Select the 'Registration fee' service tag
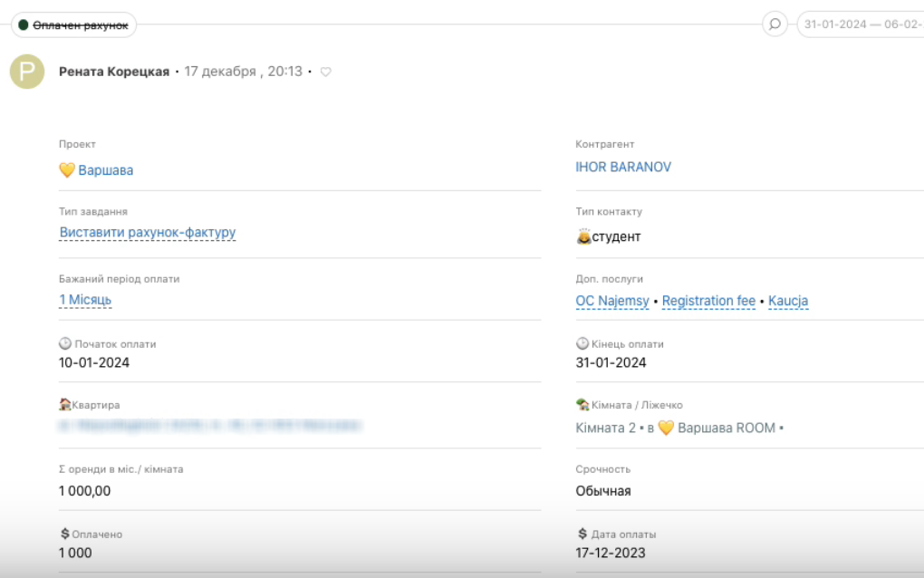Image resolution: width=924 pixels, height=578 pixels. point(708,301)
